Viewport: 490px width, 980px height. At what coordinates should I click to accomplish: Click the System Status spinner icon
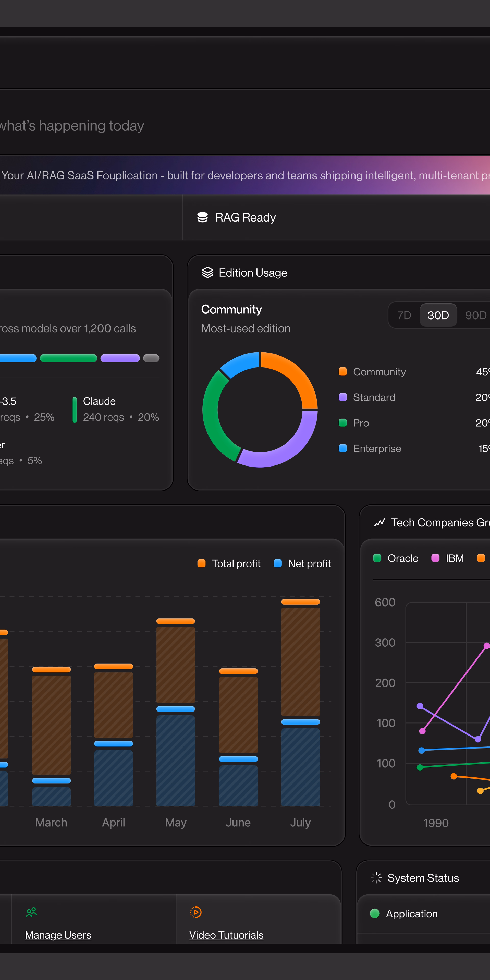coord(376,878)
